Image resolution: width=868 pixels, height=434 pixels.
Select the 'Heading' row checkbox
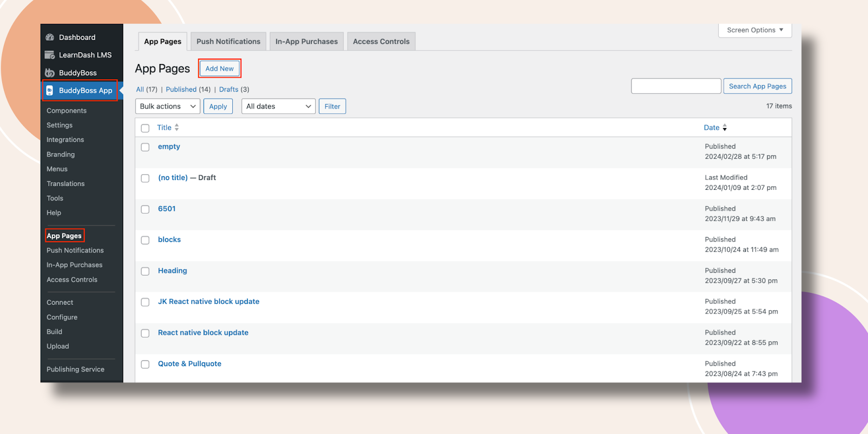pos(145,271)
